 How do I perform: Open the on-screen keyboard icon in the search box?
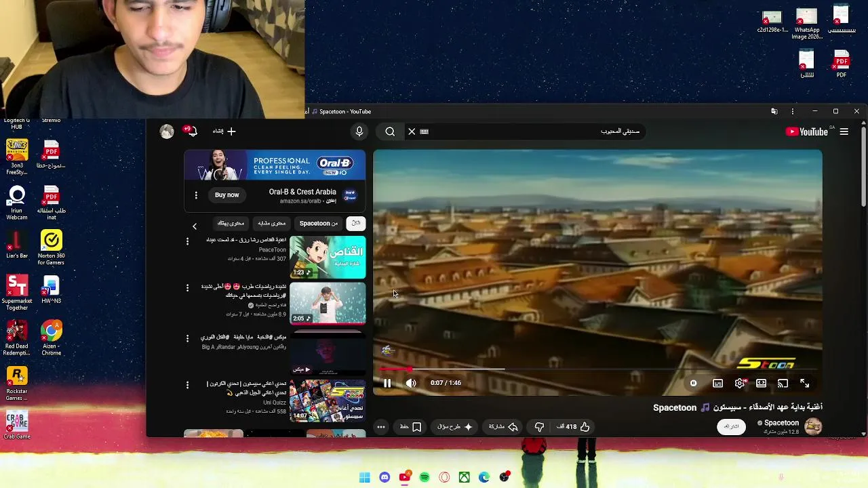coord(425,131)
